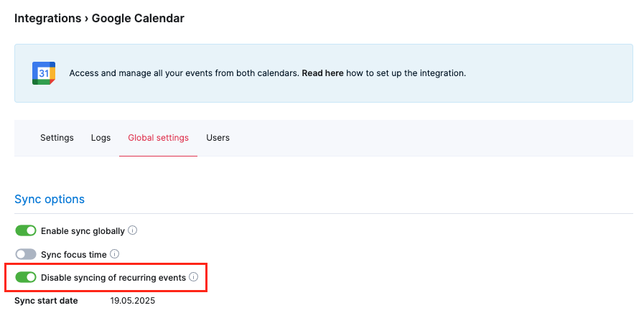The height and width of the screenshot is (313, 644).
Task: Click the 'Disable syncing of recurring events' label
Action: pos(113,277)
